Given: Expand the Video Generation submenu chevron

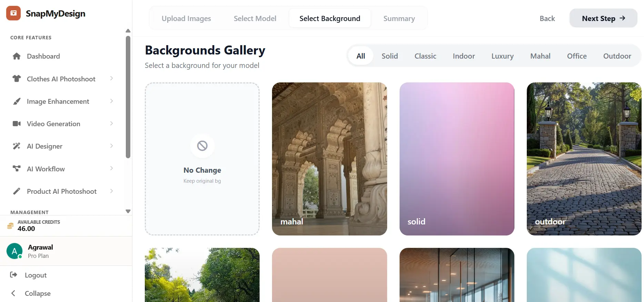Looking at the screenshot, I should 111,123.
